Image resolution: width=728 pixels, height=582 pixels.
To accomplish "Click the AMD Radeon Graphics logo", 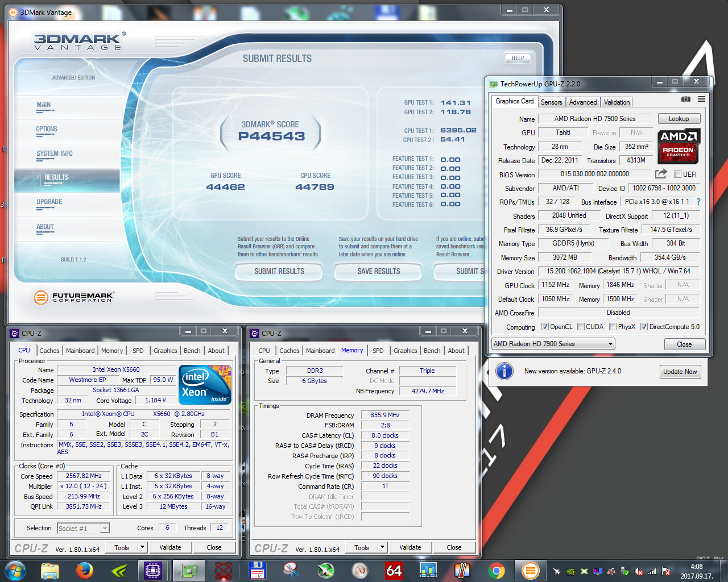I will pos(679,146).
